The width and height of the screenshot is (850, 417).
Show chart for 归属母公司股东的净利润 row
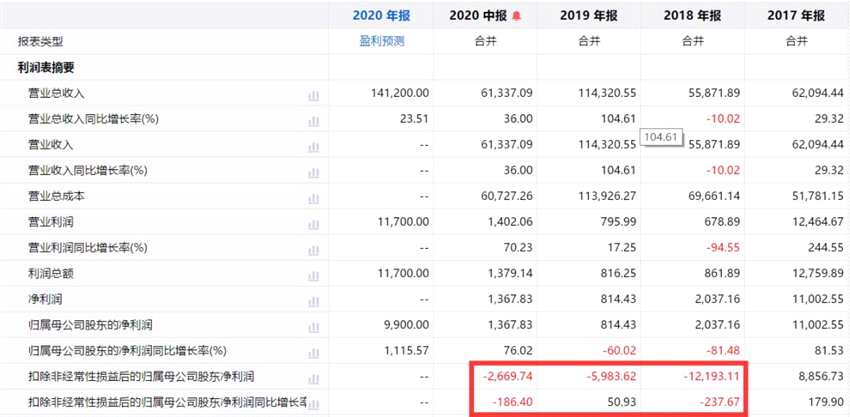(x=313, y=325)
